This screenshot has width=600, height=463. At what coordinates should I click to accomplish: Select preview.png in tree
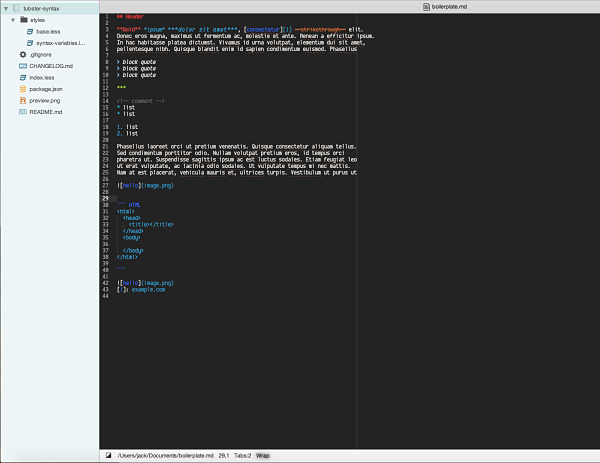pos(45,101)
